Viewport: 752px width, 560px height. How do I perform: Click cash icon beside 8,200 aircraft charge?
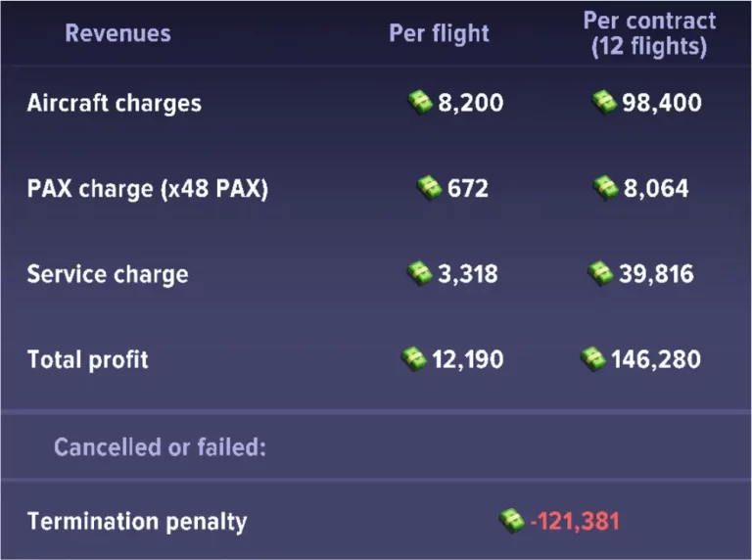420,102
